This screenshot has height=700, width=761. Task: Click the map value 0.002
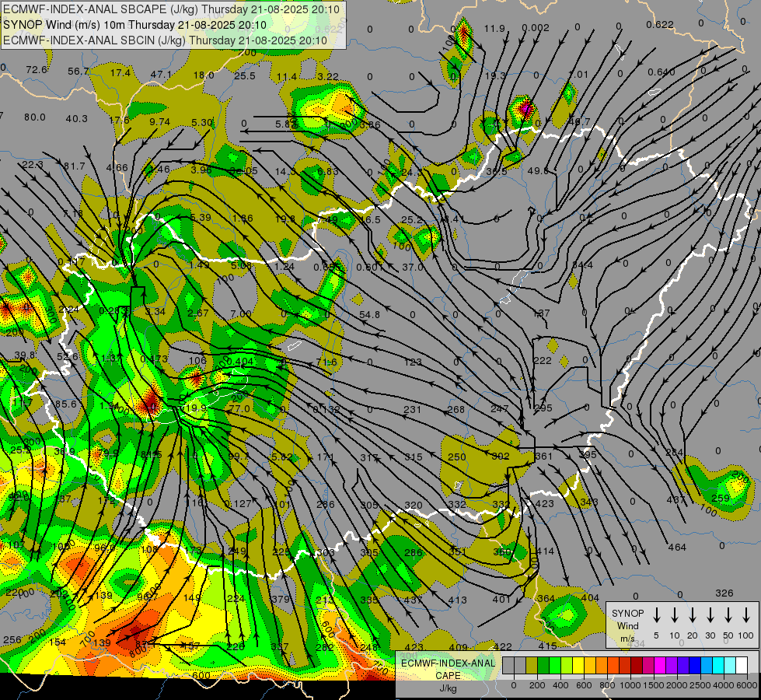536,28
